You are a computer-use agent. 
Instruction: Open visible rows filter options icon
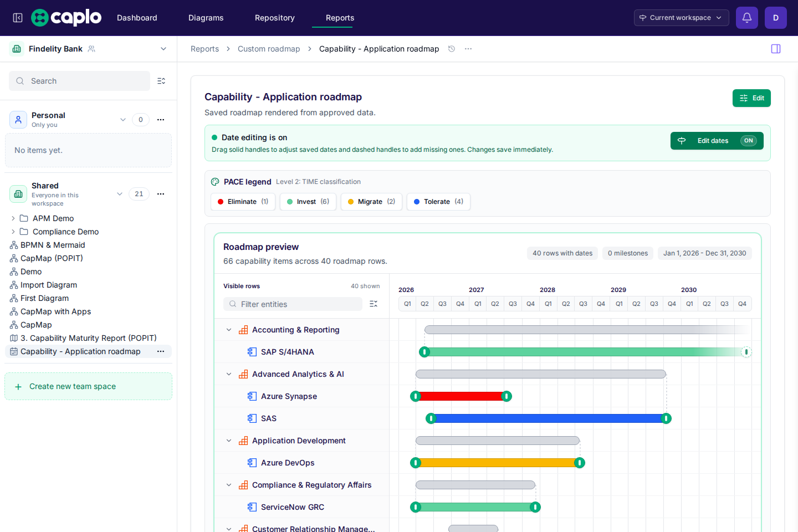[374, 304]
